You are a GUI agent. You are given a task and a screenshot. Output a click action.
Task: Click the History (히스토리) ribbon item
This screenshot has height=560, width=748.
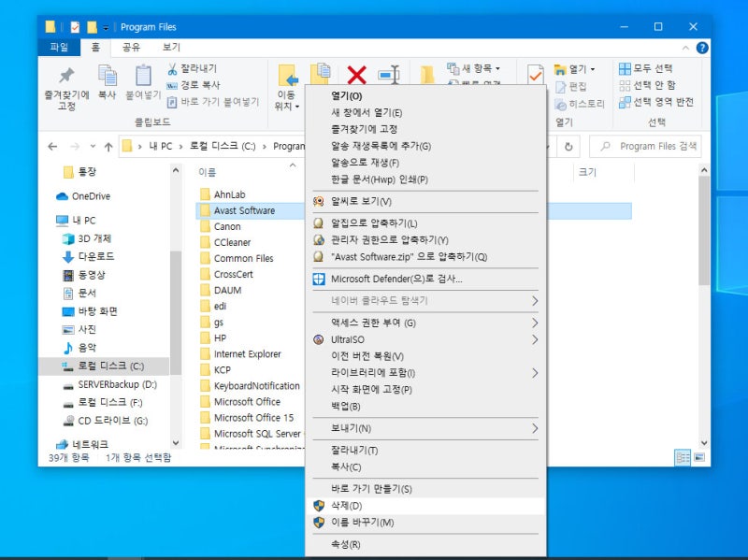(x=580, y=104)
